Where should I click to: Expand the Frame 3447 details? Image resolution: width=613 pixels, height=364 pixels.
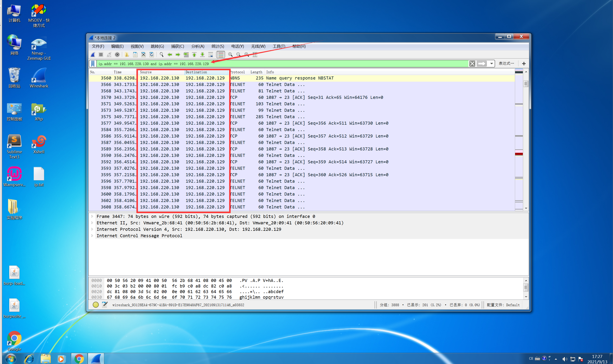click(x=92, y=216)
